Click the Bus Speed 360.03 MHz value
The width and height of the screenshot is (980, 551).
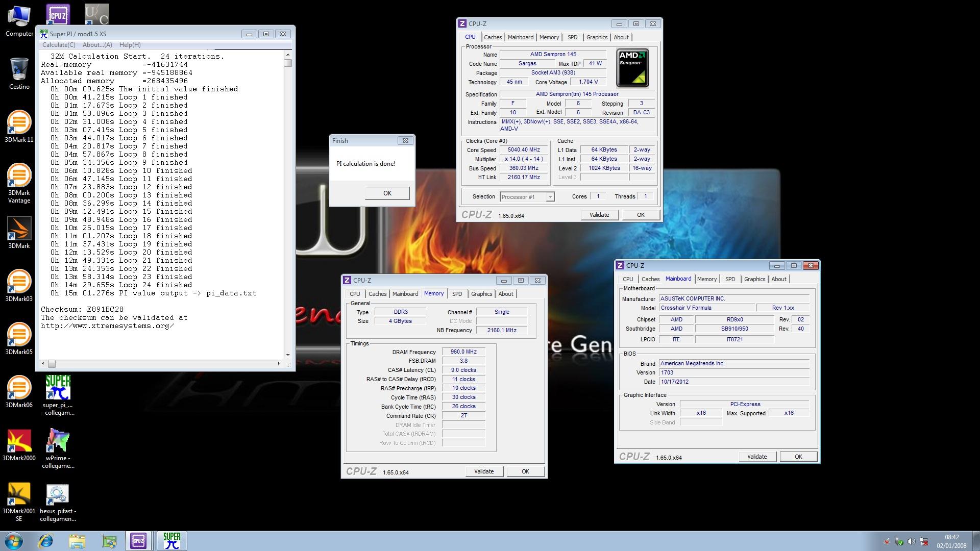point(524,168)
